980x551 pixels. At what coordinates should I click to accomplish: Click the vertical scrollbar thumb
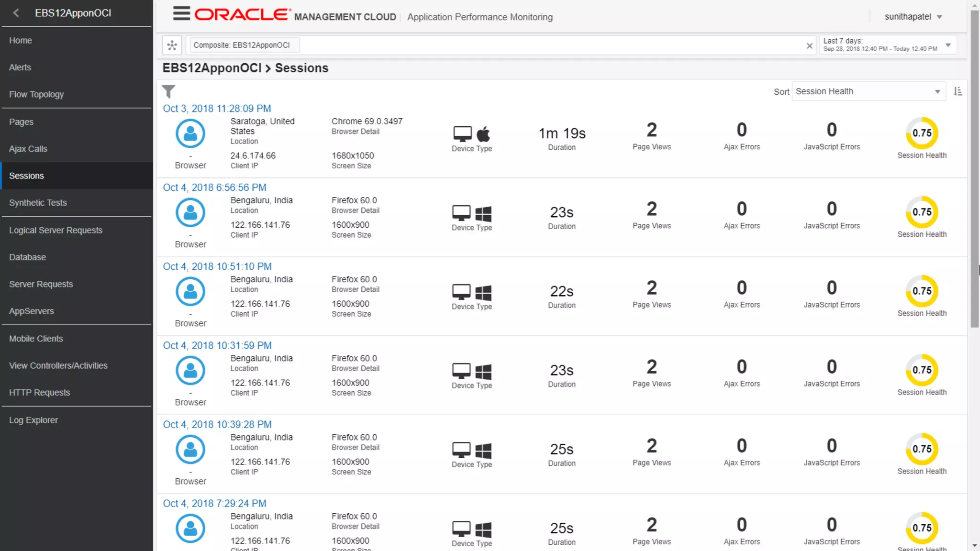pyautogui.click(x=975, y=168)
